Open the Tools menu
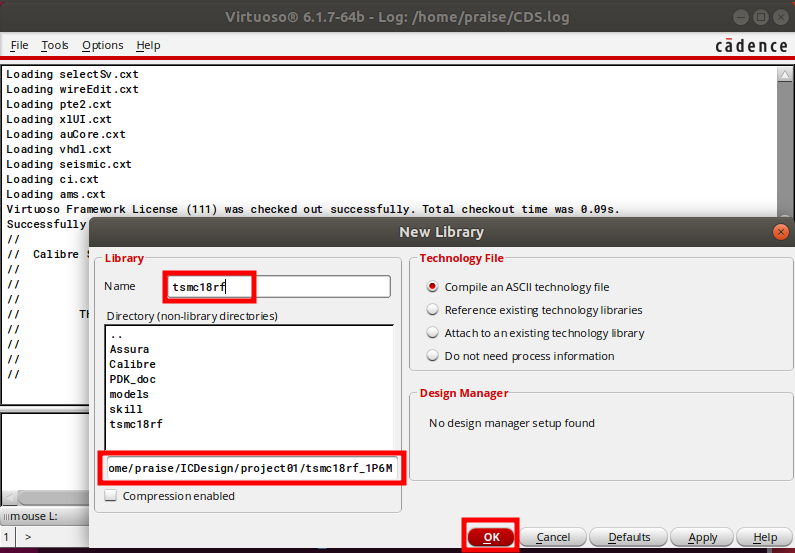This screenshot has height=553, width=795. click(55, 46)
